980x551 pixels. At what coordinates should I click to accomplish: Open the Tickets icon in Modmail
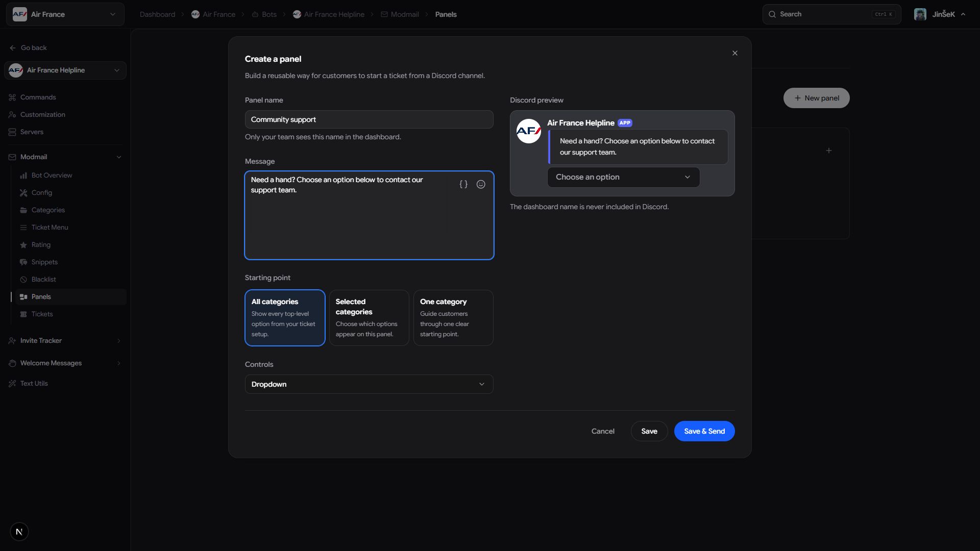pos(23,314)
